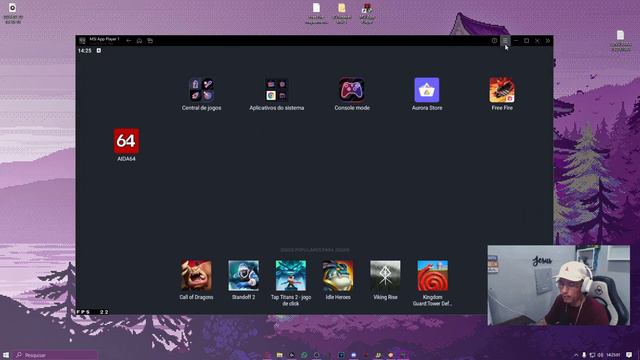Open the Discord taskbar icon
The height and width of the screenshot is (360, 640).
[354, 355]
